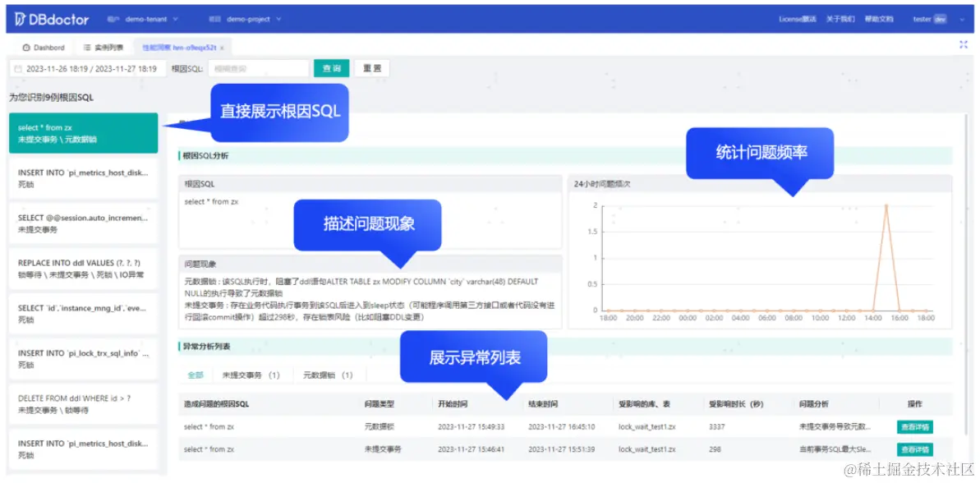
Task: Select the DELETE FROM ddl WHERE id card
Action: [84, 403]
